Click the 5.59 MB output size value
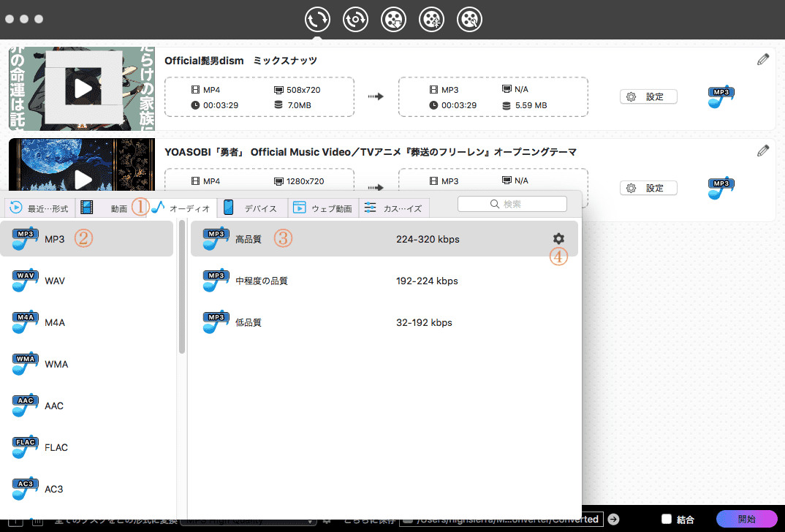Image resolution: width=785 pixels, height=532 pixels. [531, 105]
